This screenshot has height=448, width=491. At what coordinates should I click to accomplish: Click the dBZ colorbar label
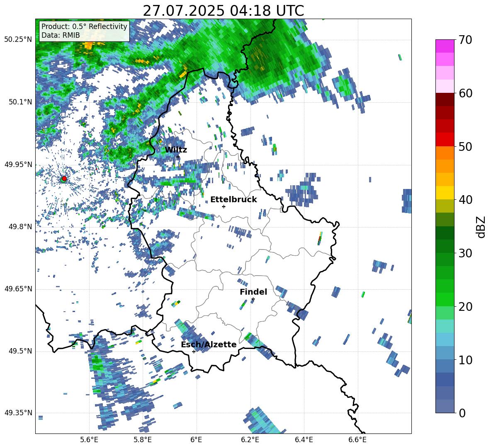[x=481, y=227]
